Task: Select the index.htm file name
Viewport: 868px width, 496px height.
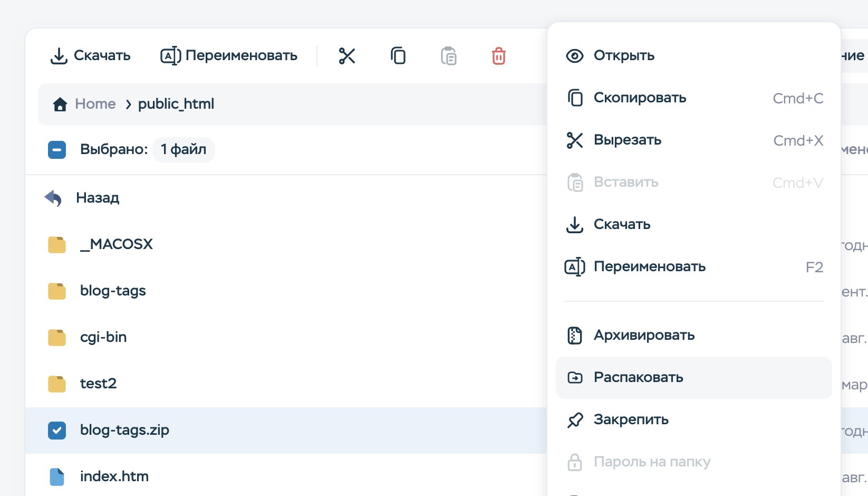Action: pos(114,476)
